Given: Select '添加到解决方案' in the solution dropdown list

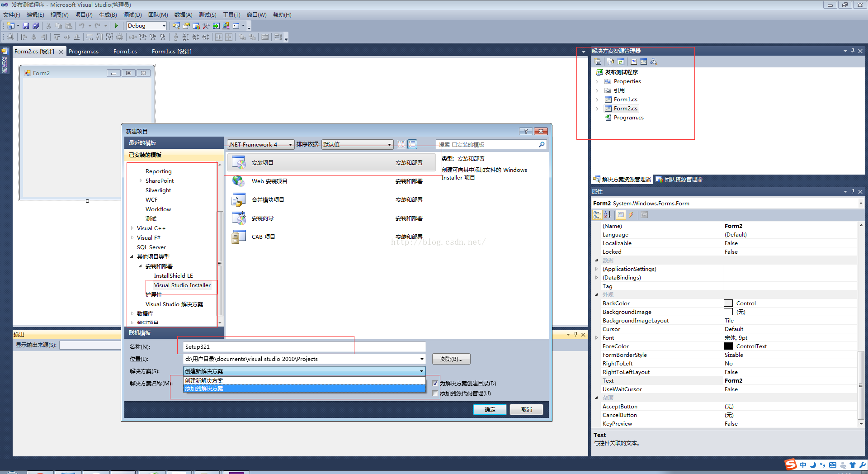Looking at the screenshot, I should tap(304, 389).
